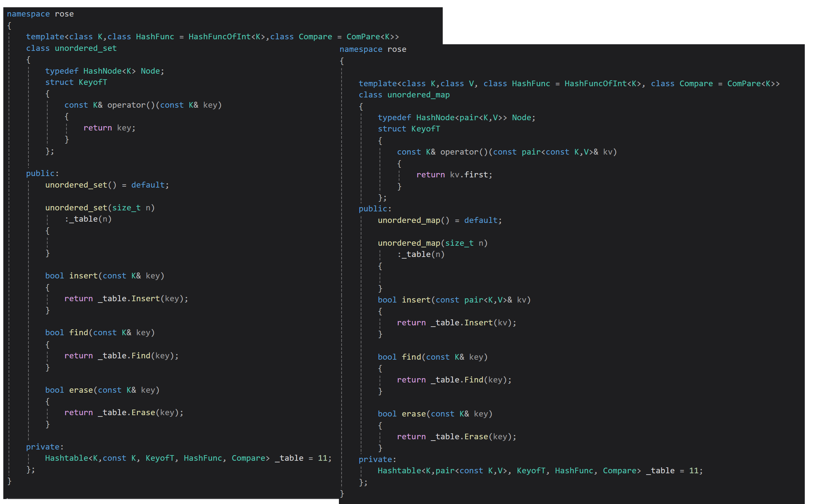
Task: Click 'bool insert(const pair<K,V>& kv)' signature
Action: pos(454,300)
